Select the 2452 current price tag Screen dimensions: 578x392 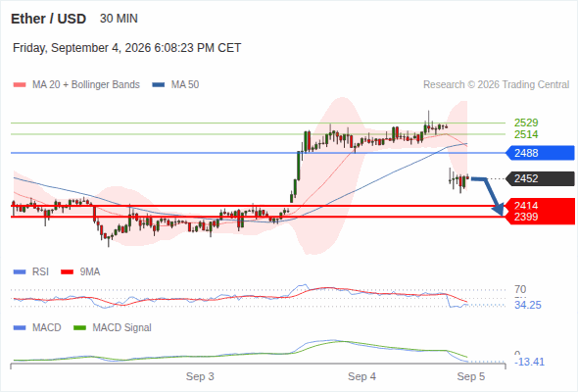pyautogui.click(x=540, y=178)
